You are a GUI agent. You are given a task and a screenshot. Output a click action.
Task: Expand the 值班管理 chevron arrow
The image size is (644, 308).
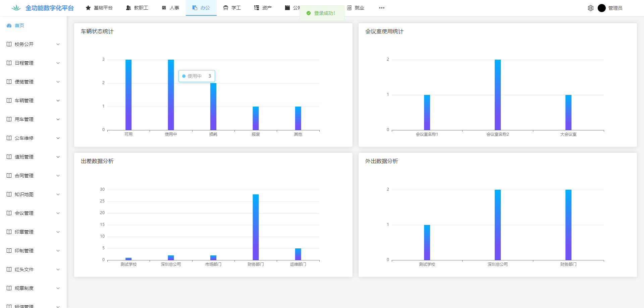pyautogui.click(x=58, y=157)
